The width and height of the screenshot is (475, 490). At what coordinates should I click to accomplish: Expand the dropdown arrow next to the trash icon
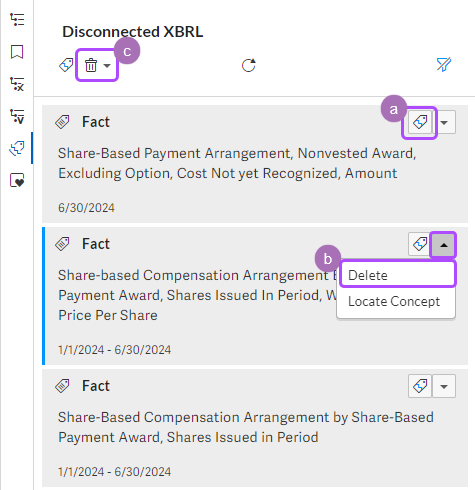click(107, 65)
